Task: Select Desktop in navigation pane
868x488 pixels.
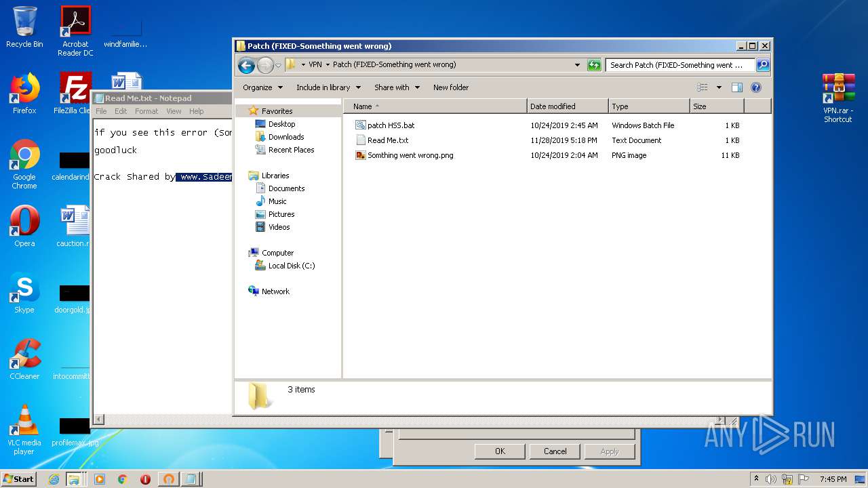Action: [281, 124]
